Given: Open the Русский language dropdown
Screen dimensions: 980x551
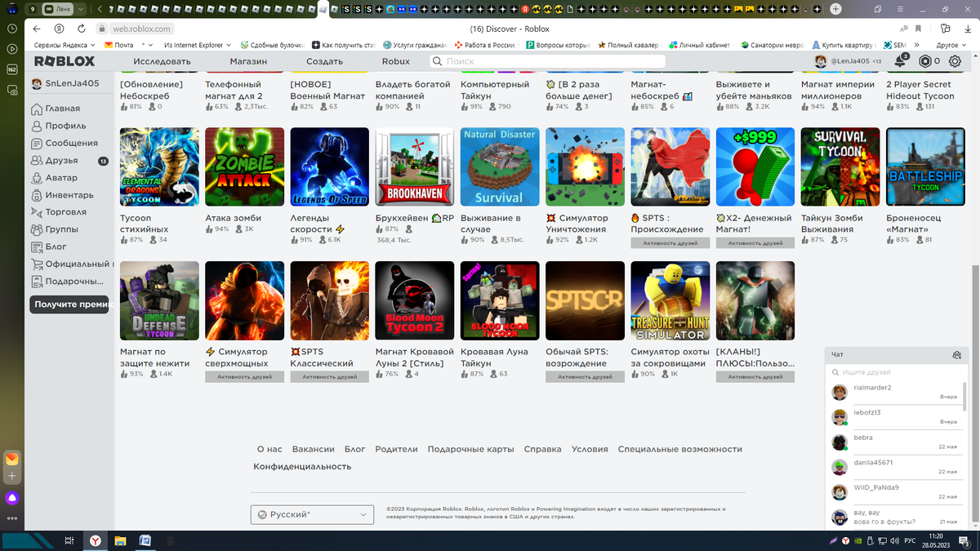Looking at the screenshot, I should (312, 514).
